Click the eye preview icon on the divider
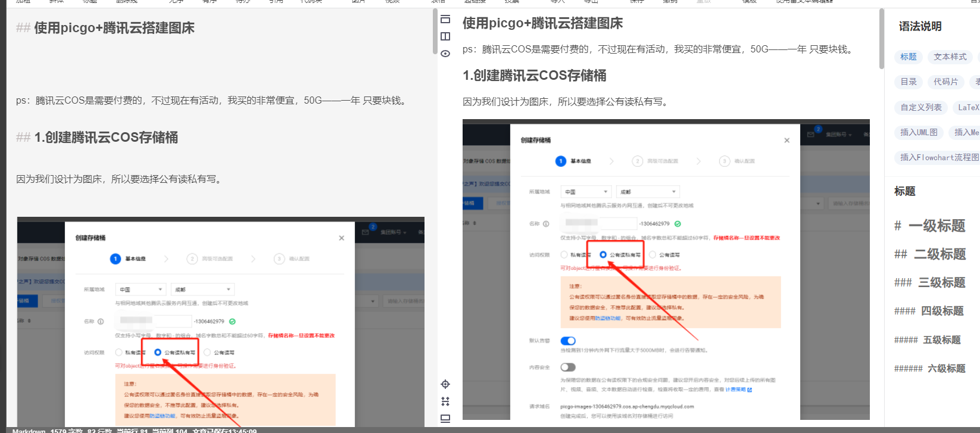The image size is (980, 433). pos(445,54)
